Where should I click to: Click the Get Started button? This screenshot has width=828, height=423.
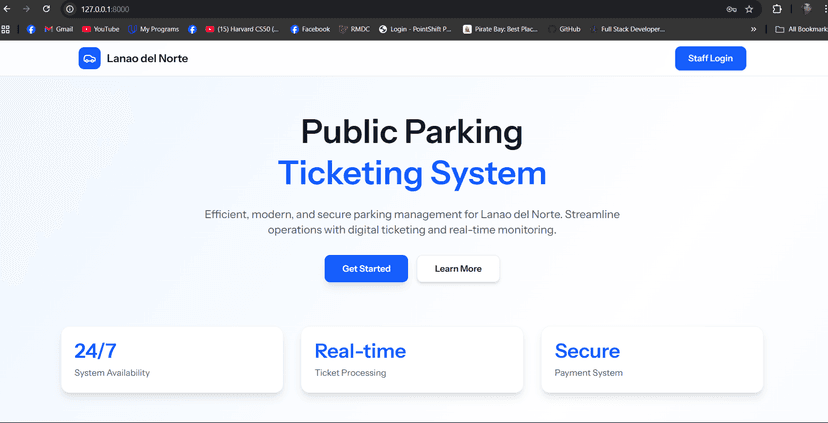tap(366, 269)
